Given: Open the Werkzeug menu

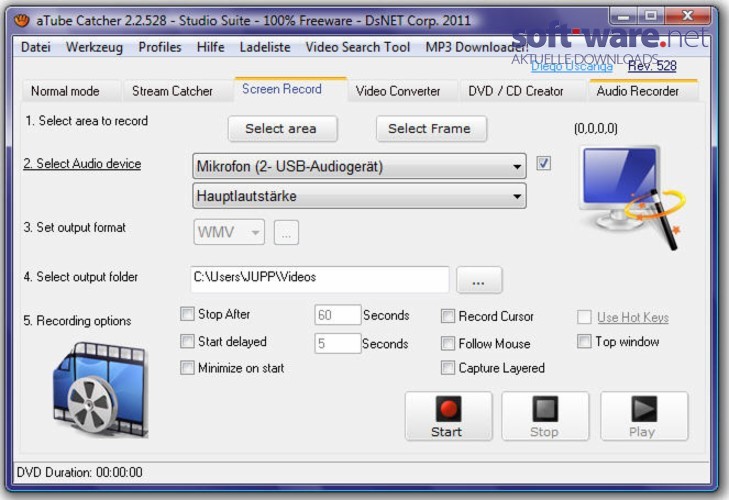Looking at the screenshot, I should point(94,47).
